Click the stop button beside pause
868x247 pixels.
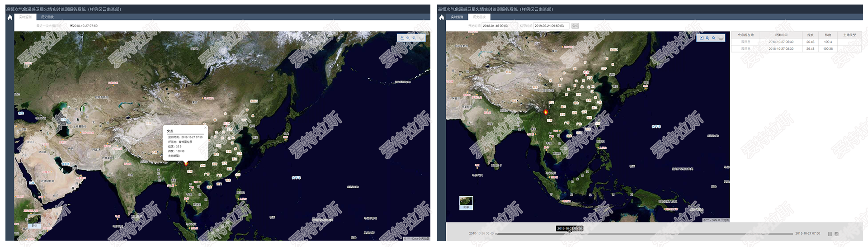point(836,234)
